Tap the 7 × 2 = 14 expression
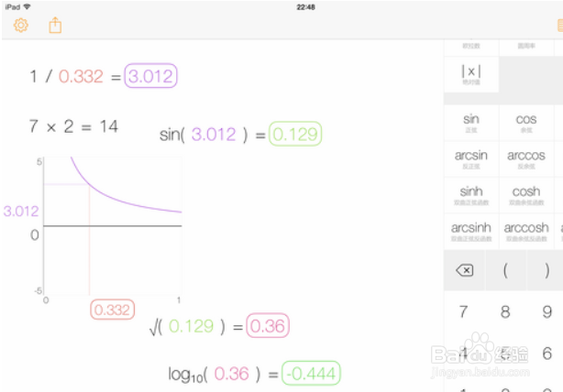The image size is (563, 392). 73,126
